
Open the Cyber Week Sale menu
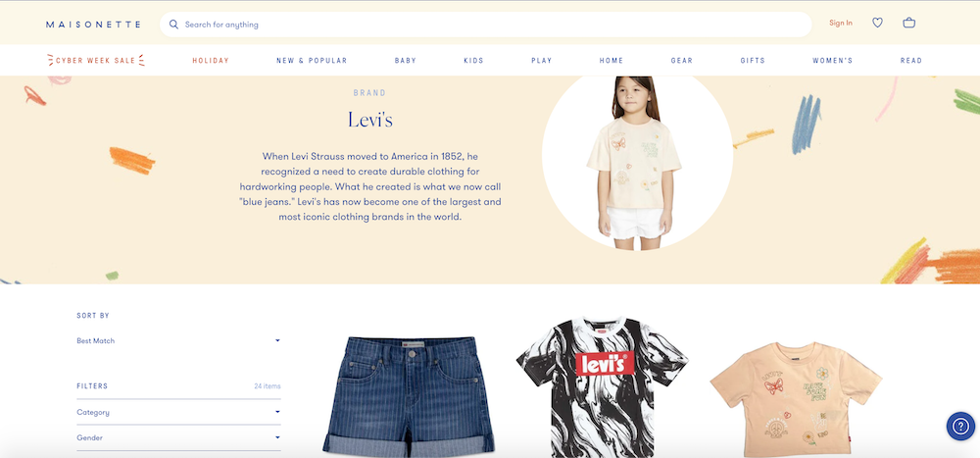96,61
